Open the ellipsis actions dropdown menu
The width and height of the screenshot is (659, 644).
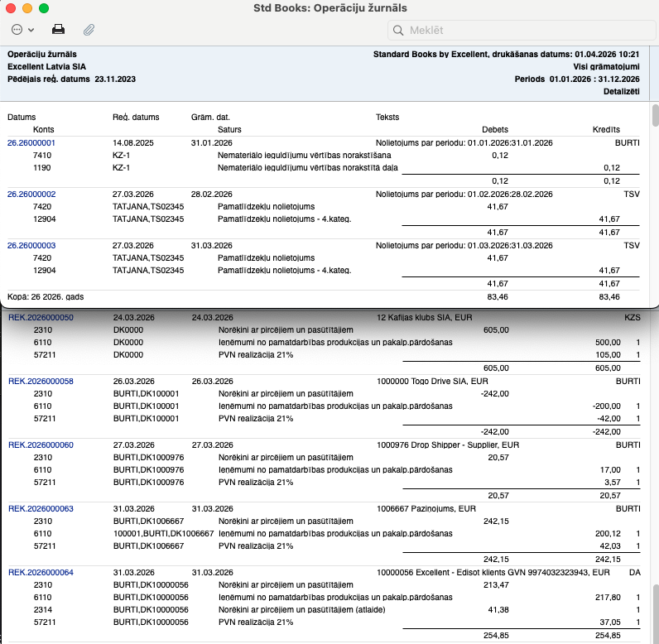22,30
